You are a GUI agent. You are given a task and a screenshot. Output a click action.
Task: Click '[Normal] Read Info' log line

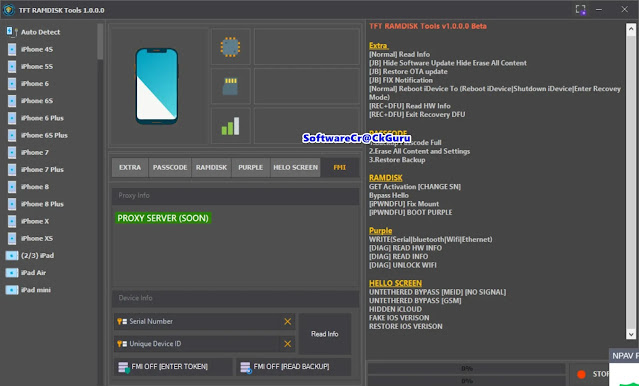[x=399, y=54]
